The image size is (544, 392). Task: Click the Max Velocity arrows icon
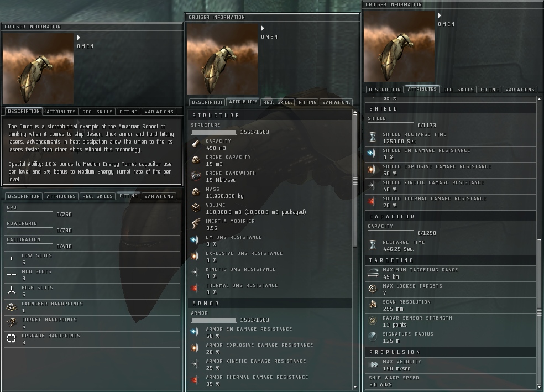(x=373, y=364)
